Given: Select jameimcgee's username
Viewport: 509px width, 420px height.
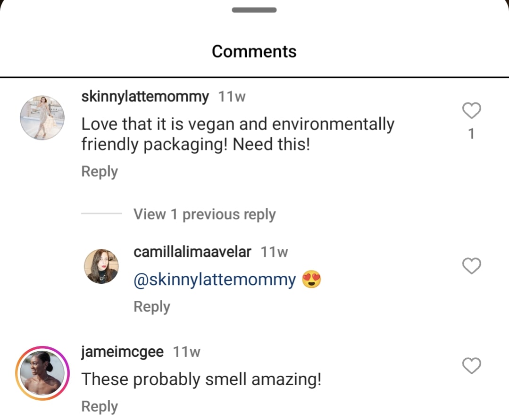Looking at the screenshot, I should click(123, 351).
